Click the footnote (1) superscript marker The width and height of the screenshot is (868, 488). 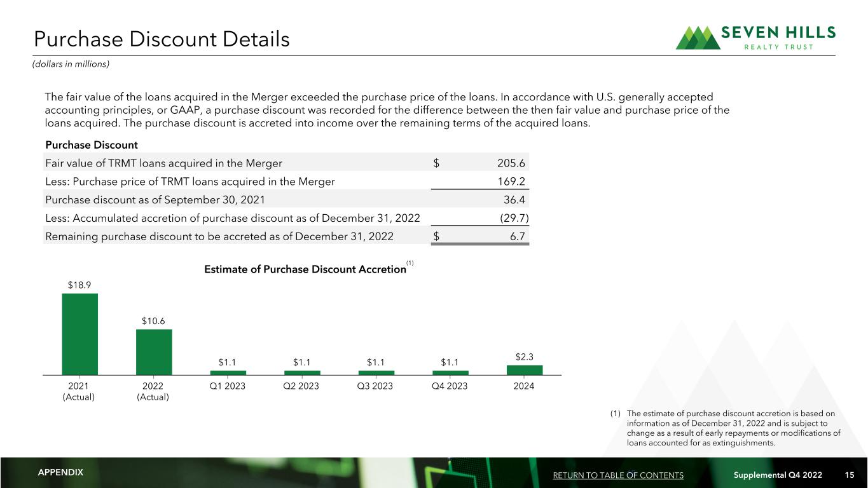point(410,262)
